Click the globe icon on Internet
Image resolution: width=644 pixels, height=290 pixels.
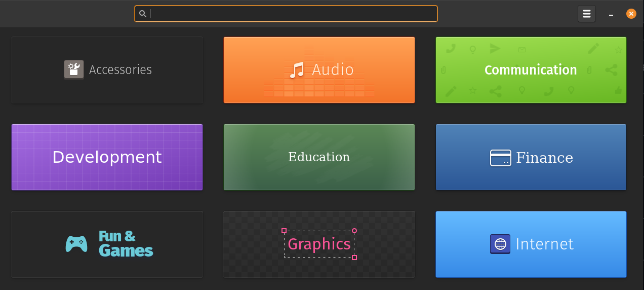(x=500, y=244)
